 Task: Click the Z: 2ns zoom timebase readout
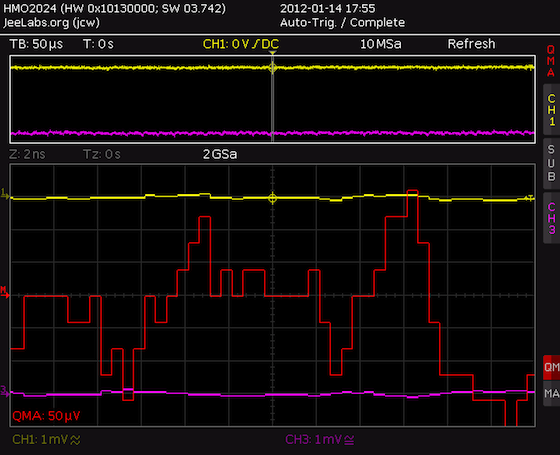(x=27, y=154)
